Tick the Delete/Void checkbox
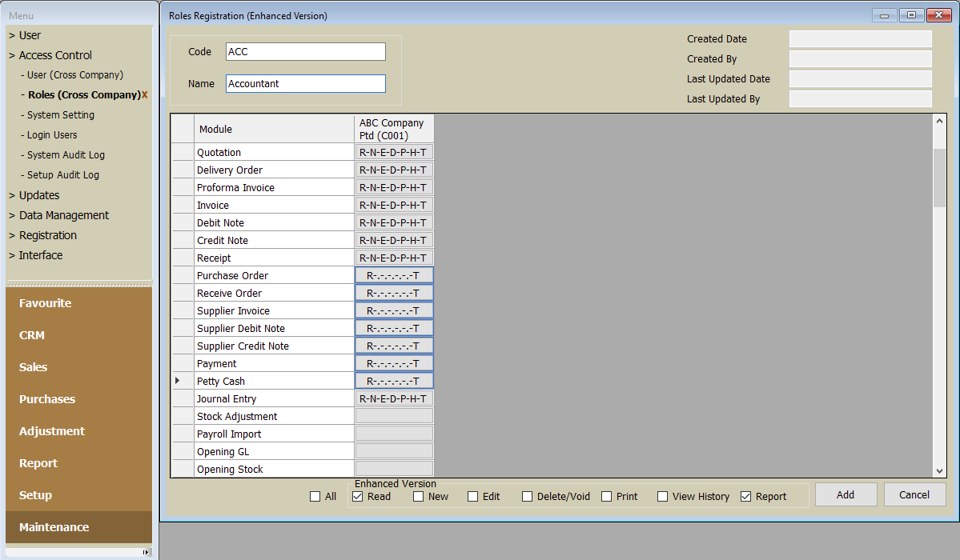The width and height of the screenshot is (960, 560). click(x=527, y=497)
